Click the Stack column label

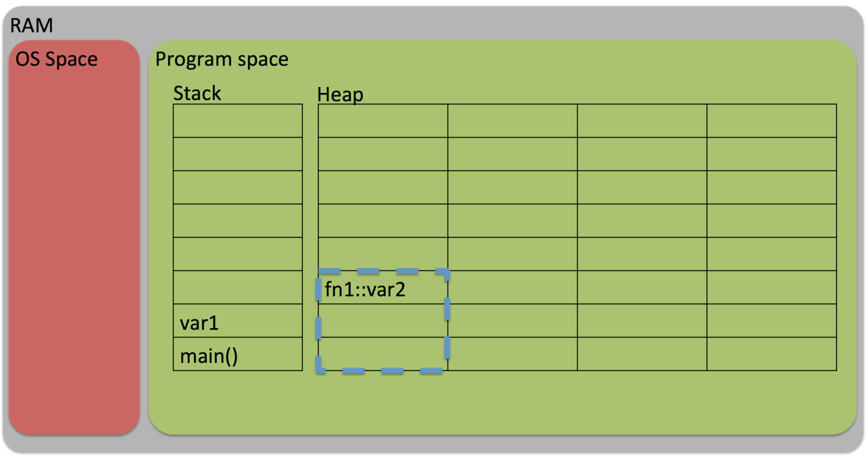[x=197, y=93]
